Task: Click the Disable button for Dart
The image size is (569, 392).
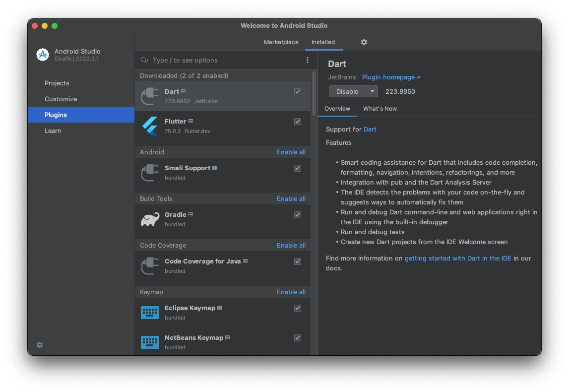Action: [x=348, y=91]
